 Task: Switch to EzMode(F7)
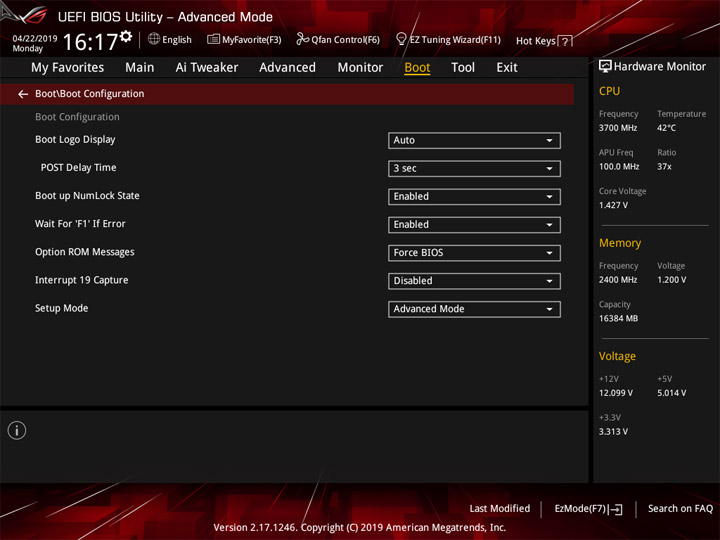[580, 509]
